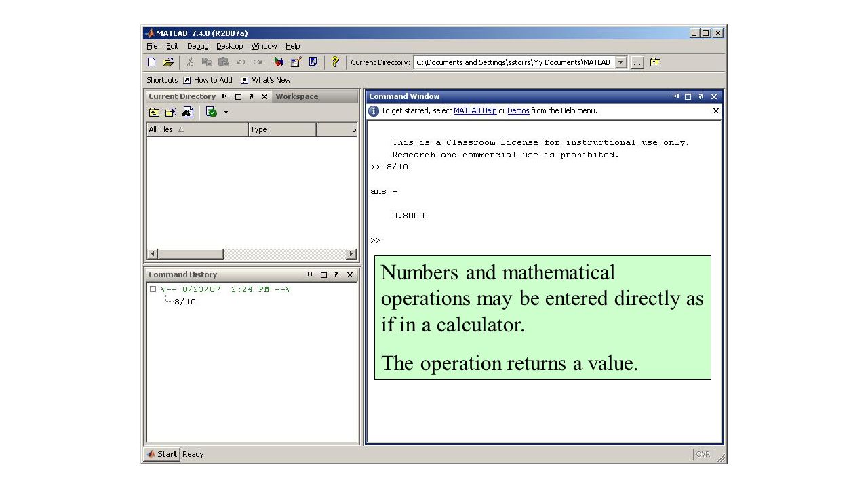Screen dimensions: 868x488
Task: Open the What's New shortcut
Action: point(266,80)
